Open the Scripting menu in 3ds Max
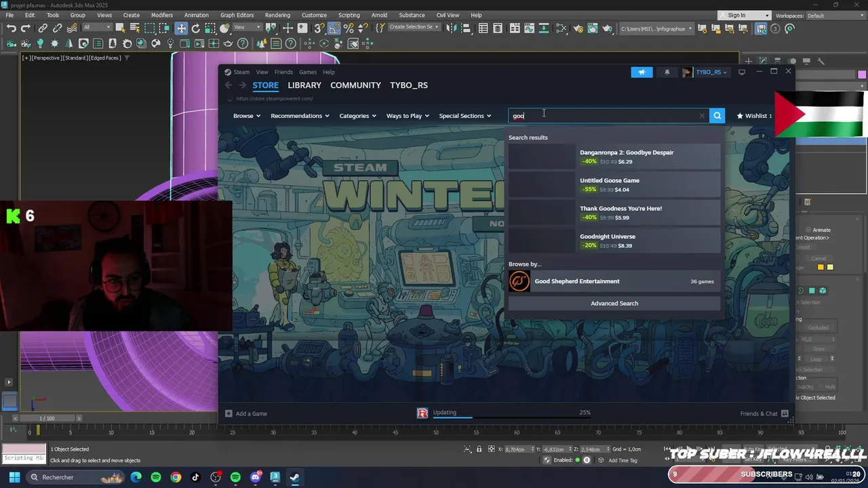The width and height of the screenshot is (868, 488). click(x=349, y=15)
